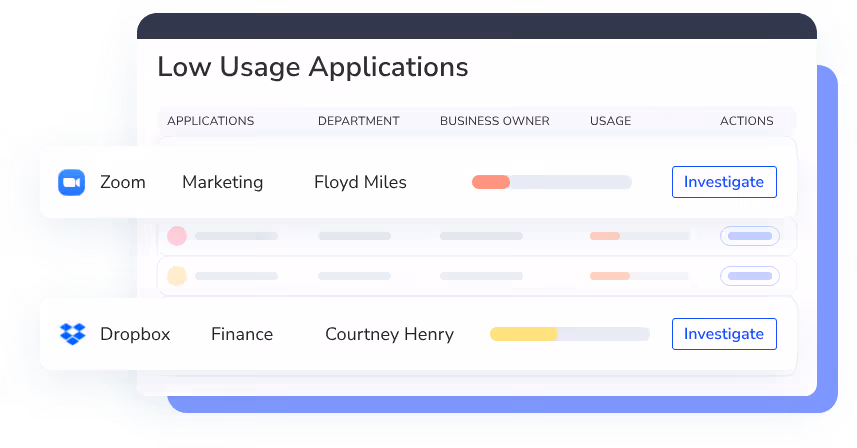Click the ACTIONS column header

pos(747,121)
